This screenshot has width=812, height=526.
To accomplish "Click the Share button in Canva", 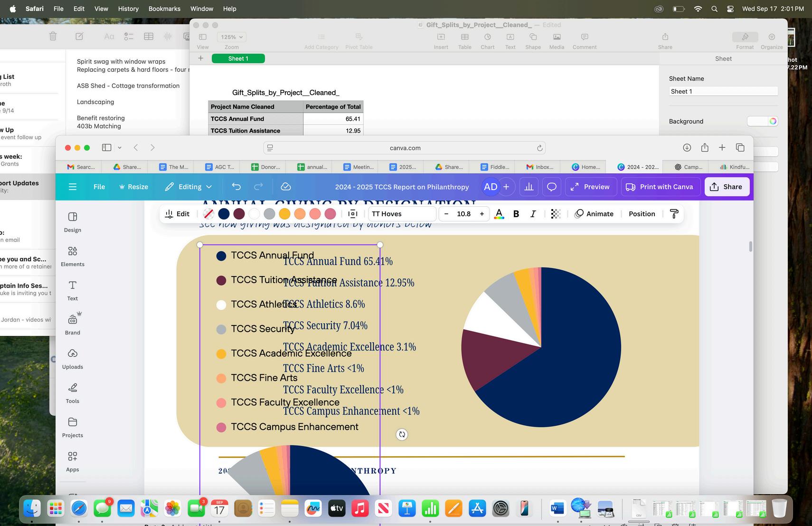I will tap(727, 187).
